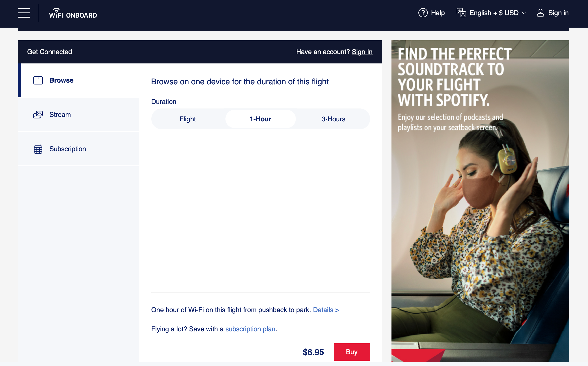Click the Spotify soundtrack advertisement banner

pos(480,201)
